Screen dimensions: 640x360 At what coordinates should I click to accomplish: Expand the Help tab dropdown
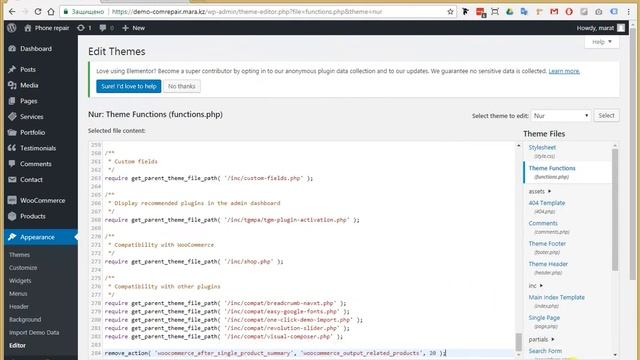tap(602, 42)
